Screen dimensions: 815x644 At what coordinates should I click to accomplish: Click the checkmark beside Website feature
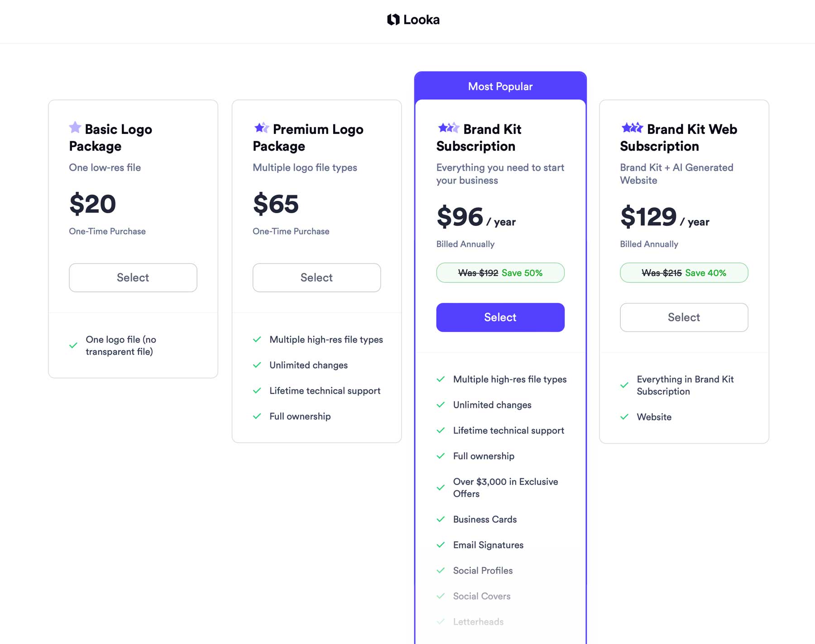pos(625,417)
